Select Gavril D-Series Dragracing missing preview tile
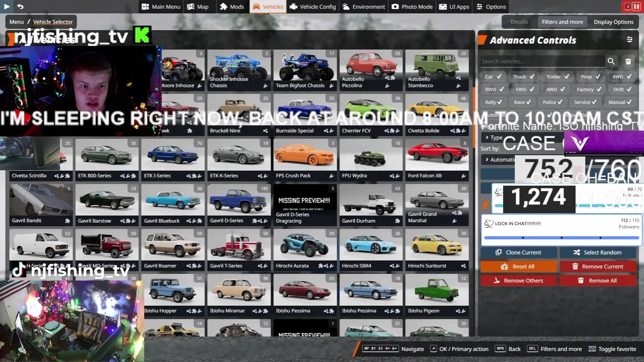This screenshot has height=362, width=644. [305, 205]
